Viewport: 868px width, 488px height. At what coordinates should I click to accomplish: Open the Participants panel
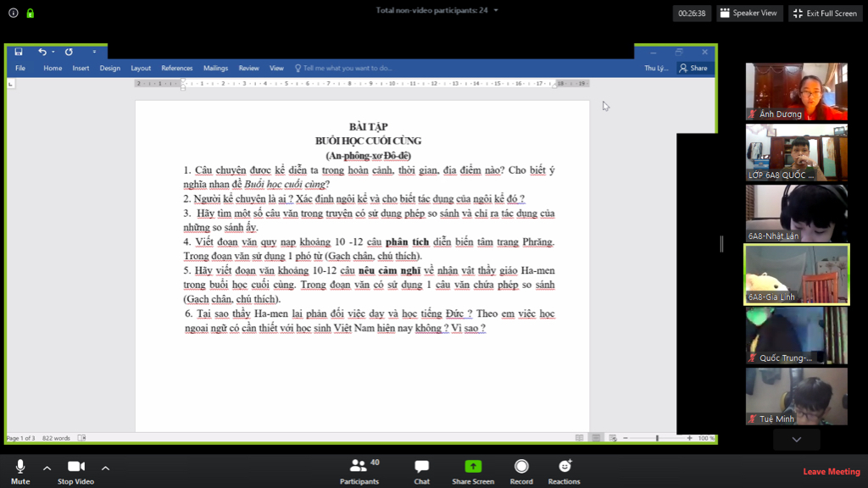pos(359,471)
